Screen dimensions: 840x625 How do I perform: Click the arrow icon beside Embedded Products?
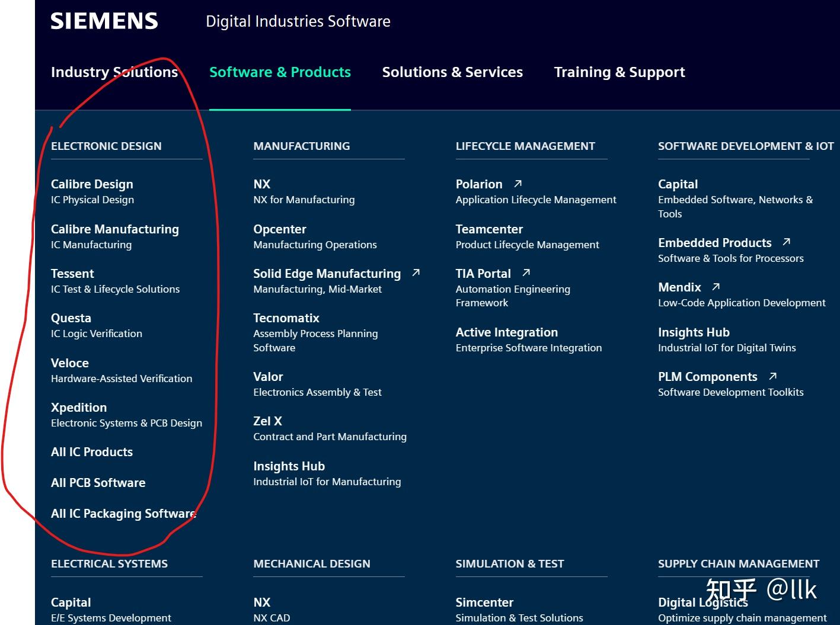point(787,242)
